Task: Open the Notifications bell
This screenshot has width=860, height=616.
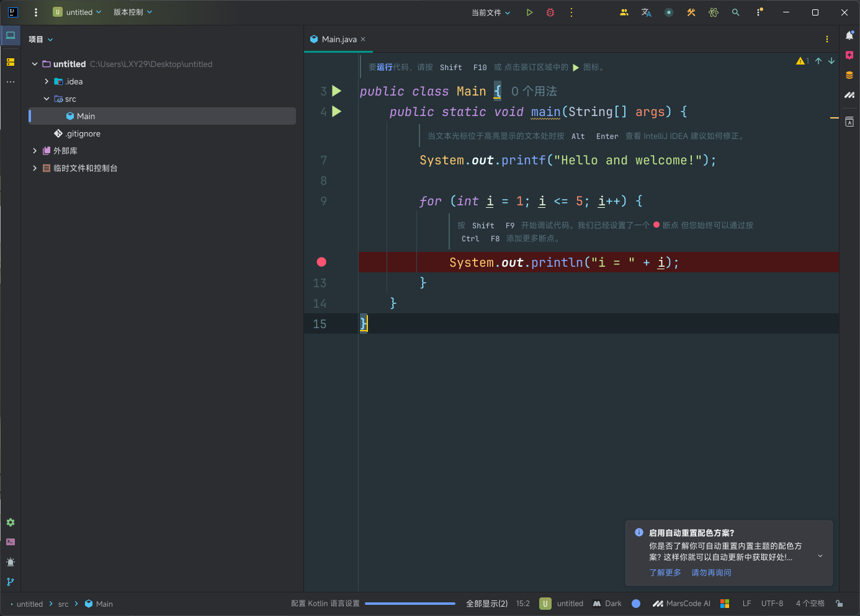Action: [x=849, y=35]
